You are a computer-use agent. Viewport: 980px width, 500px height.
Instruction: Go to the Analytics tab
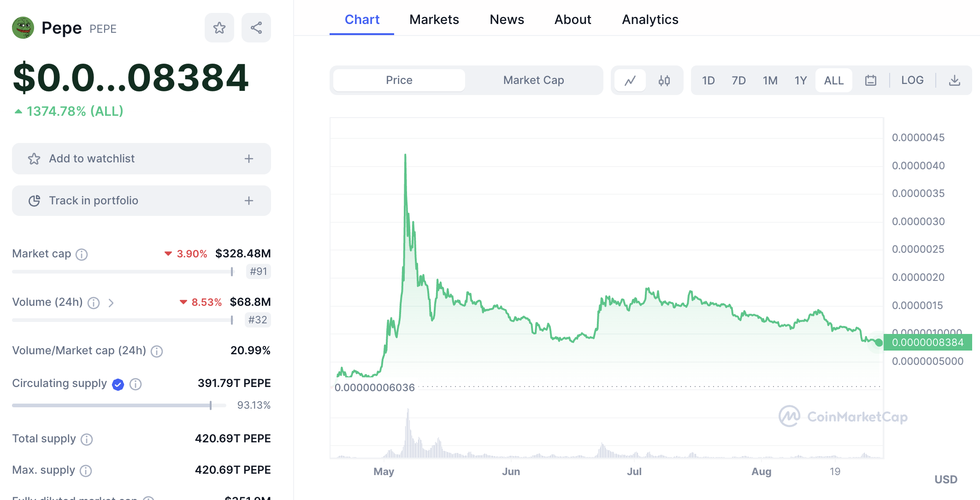tap(650, 19)
